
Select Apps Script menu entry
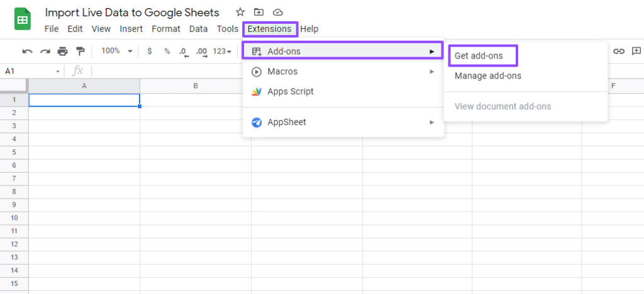click(290, 92)
